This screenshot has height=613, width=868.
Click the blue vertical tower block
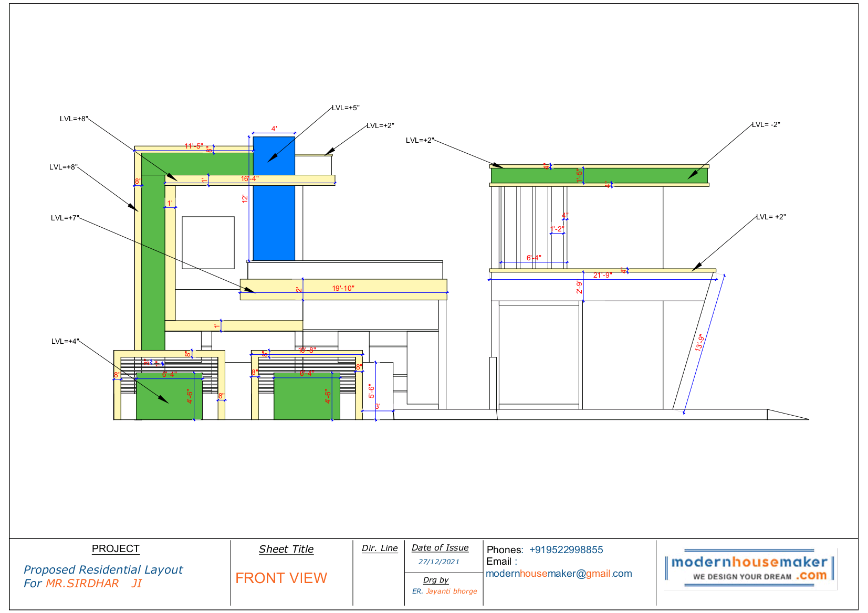274,198
